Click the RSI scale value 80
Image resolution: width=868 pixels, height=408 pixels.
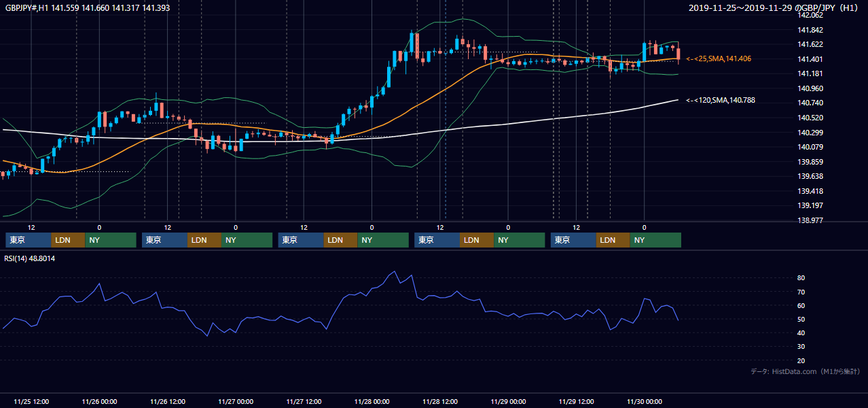pyautogui.click(x=801, y=278)
